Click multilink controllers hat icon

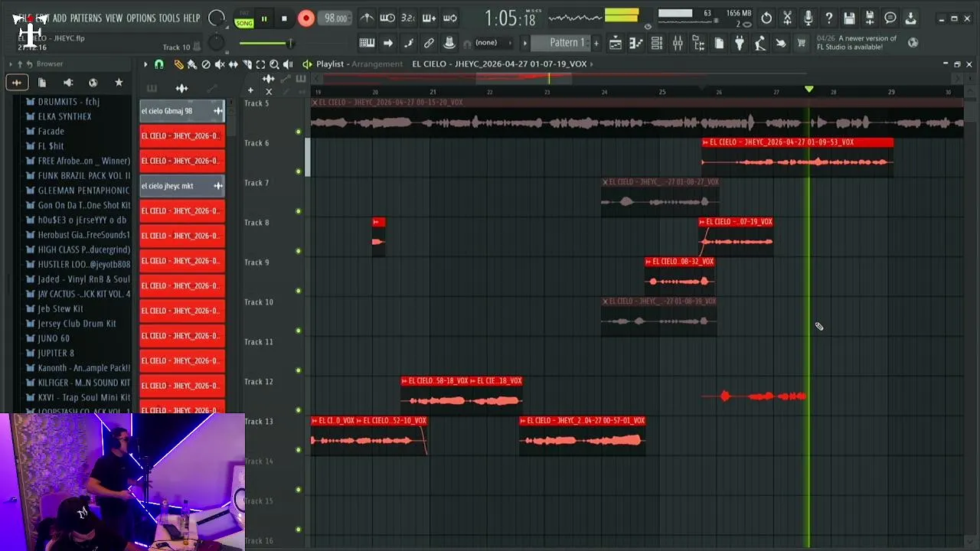coord(449,43)
